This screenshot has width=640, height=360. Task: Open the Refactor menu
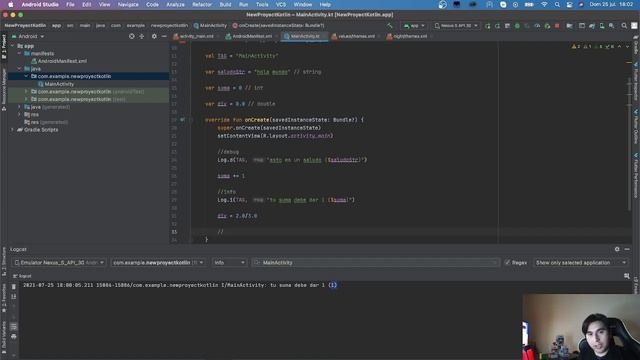point(202,4)
